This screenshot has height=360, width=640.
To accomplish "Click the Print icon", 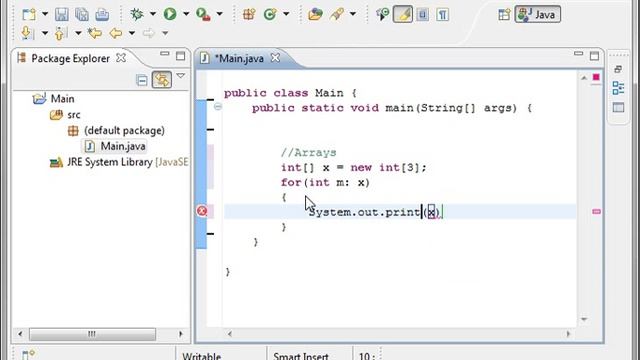I will [x=102, y=15].
